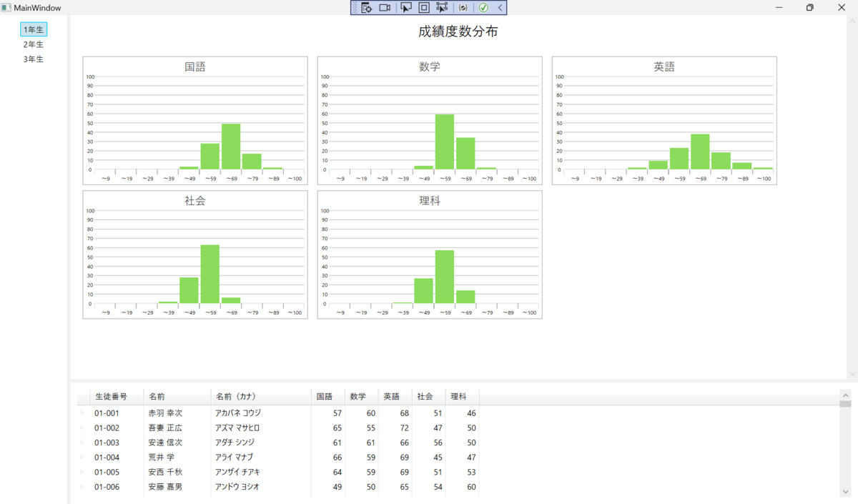Open the Live Visual Tree from the debug toolbar
Screen dimensions: 858x504
[366, 7]
